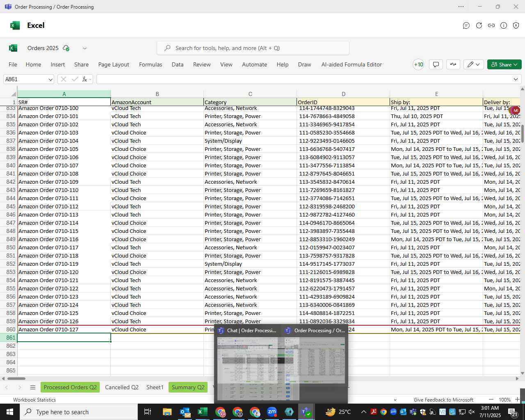This screenshot has height=420, width=525.
Task: Expand the workbook title dropdown chevron
Action: click(x=85, y=48)
